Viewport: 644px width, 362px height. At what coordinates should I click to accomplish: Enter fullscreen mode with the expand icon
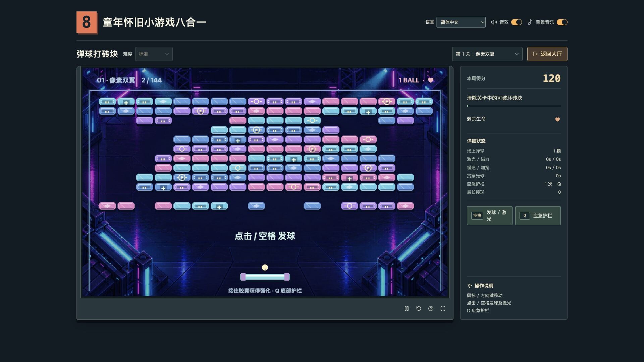(x=443, y=309)
